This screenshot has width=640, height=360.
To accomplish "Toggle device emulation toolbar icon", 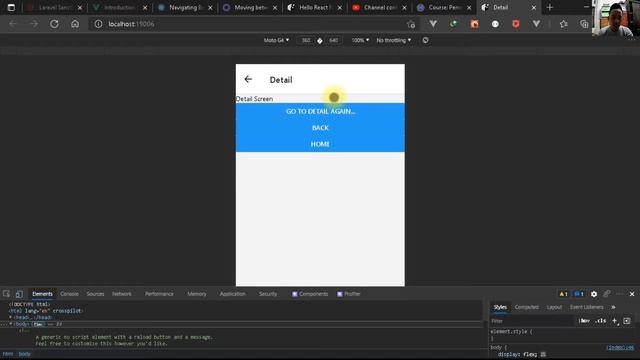I will [19, 294].
